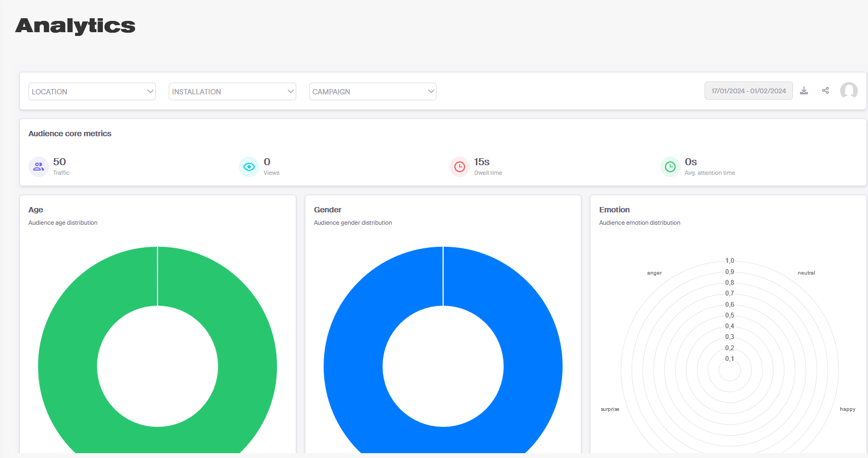Image resolution: width=868 pixels, height=458 pixels.
Task: Click the Audience age distribution subtitle
Action: 63,223
